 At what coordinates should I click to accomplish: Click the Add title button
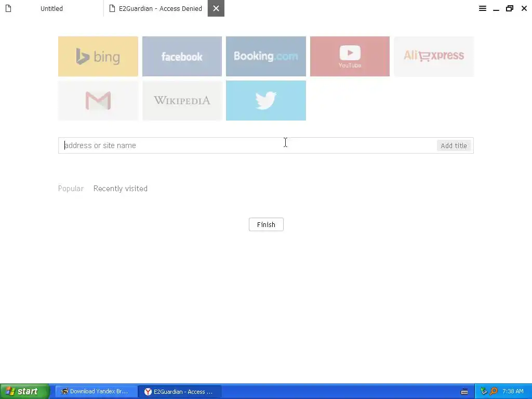[x=454, y=145]
